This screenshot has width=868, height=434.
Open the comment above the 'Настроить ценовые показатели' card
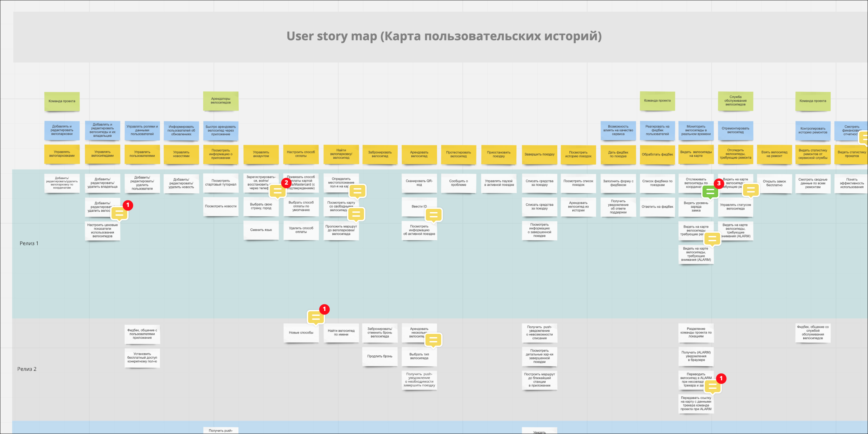click(119, 213)
